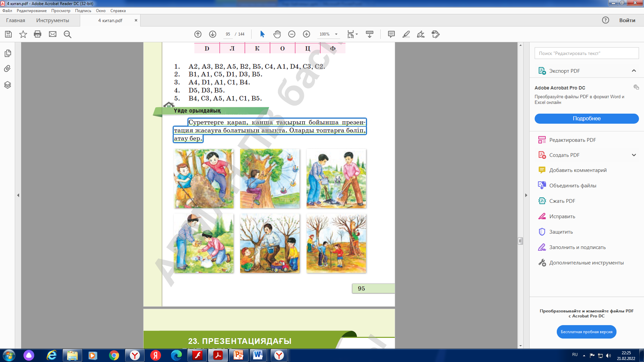Click the Бесплатная пробная версия button
This screenshot has height=362, width=644.
[586, 332]
